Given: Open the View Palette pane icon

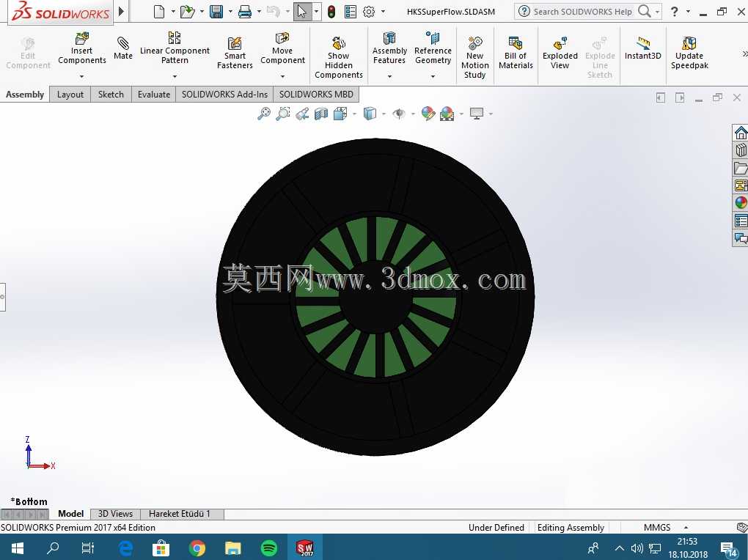Looking at the screenshot, I should tap(741, 185).
